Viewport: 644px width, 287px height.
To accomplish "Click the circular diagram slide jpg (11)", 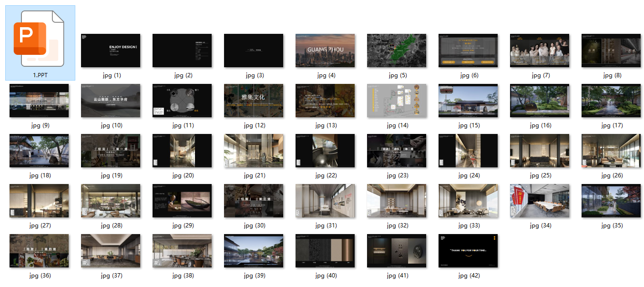I will [x=182, y=101].
